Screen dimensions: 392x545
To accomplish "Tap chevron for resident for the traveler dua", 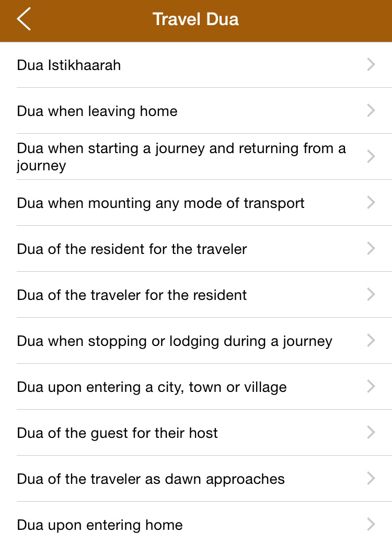I will pos(371,249).
